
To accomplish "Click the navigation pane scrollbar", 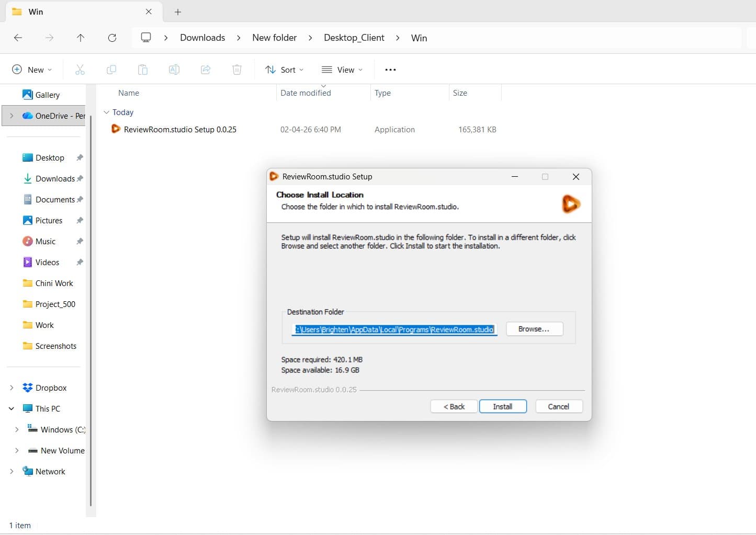I will tap(91, 311).
